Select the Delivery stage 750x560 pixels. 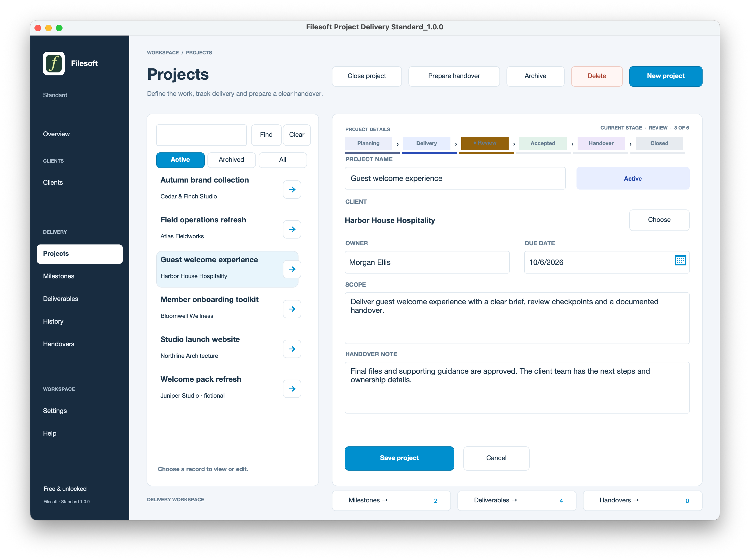point(426,143)
